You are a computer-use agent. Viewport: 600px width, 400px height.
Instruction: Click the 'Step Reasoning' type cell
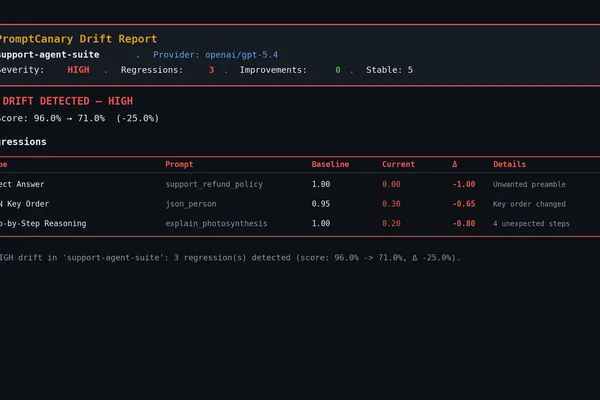coord(43,224)
